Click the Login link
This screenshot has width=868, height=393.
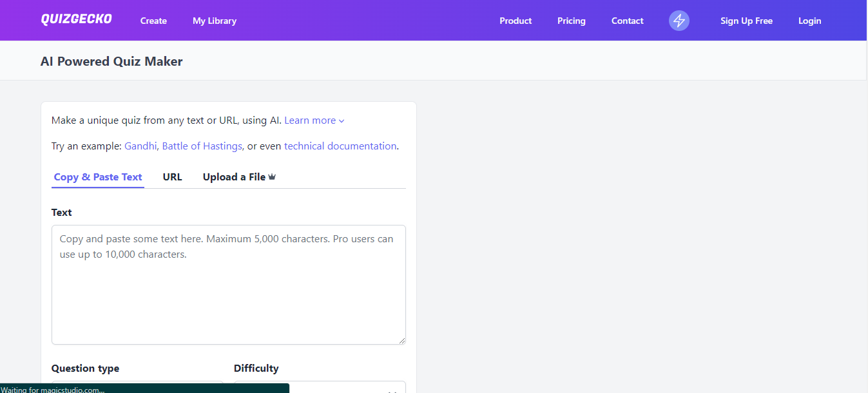tap(809, 21)
